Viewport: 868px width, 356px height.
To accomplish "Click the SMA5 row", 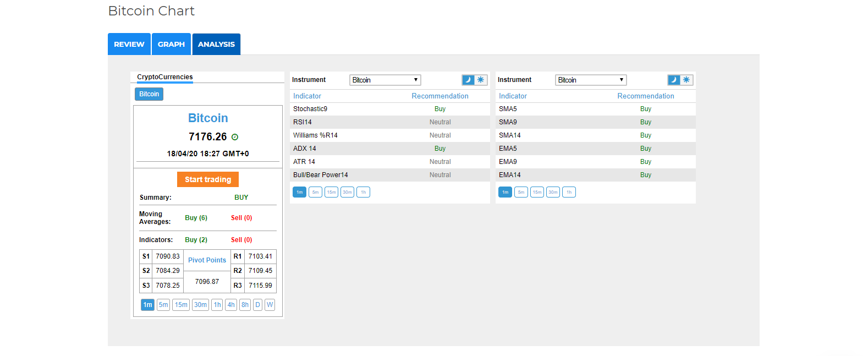I will click(x=596, y=109).
